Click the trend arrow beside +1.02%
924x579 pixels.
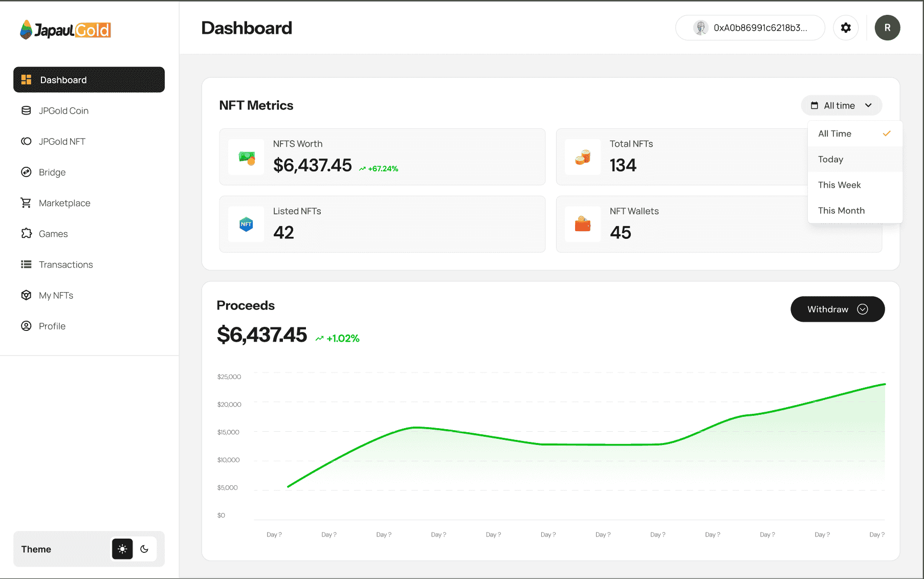tap(319, 339)
